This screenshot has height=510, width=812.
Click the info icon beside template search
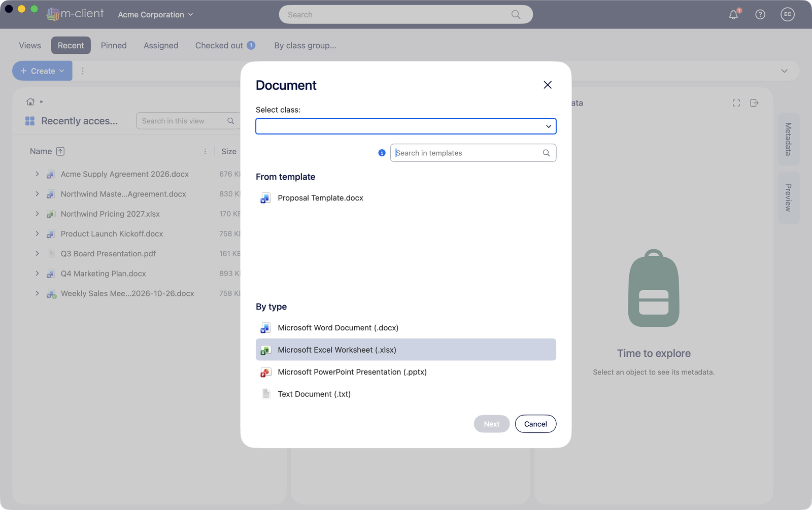tap(382, 153)
